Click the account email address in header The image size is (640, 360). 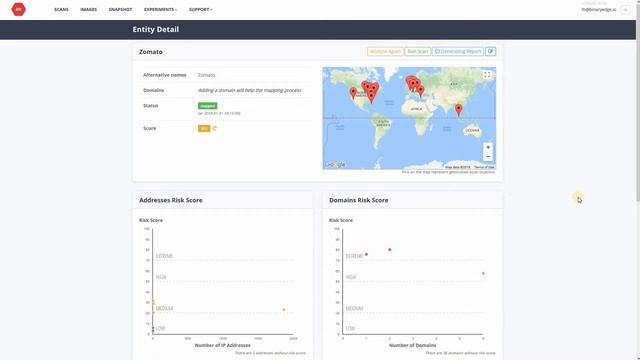coord(599,9)
